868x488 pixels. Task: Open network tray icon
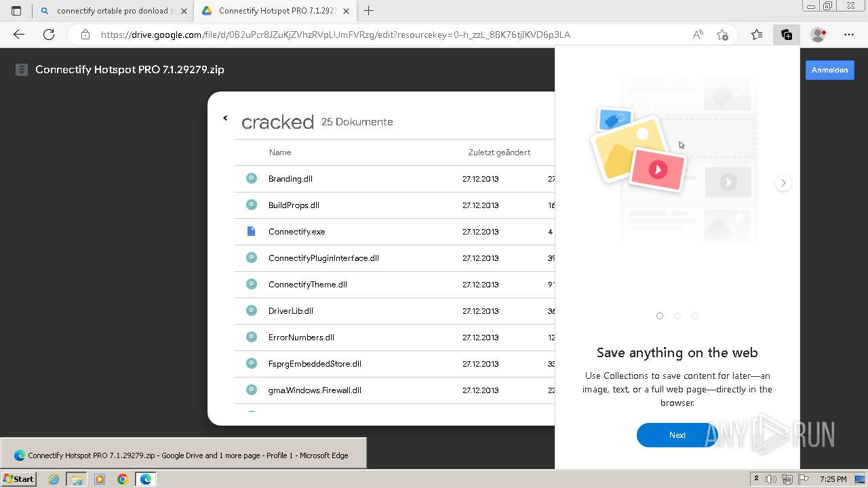click(787, 479)
